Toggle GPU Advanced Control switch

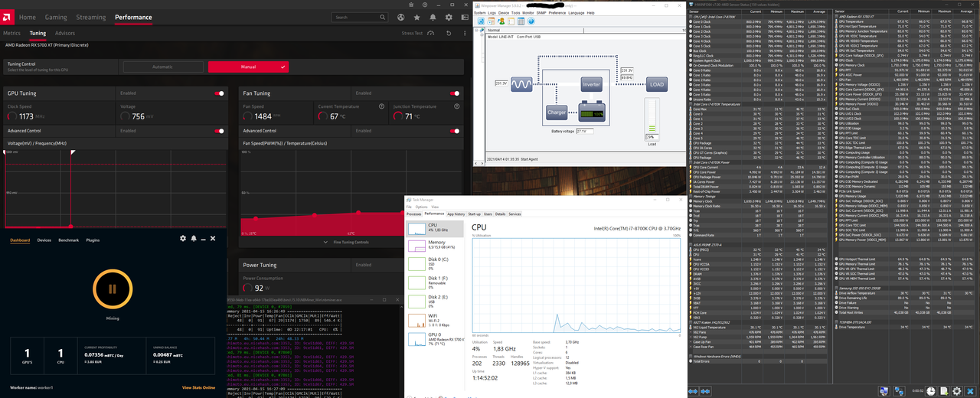pos(220,131)
